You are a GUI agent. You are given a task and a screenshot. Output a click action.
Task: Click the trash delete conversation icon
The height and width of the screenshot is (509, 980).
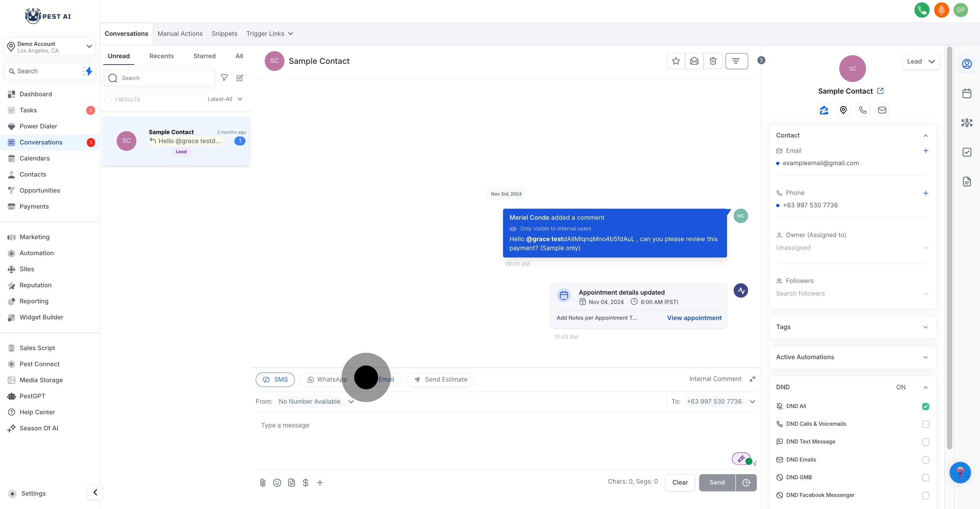[x=713, y=61]
